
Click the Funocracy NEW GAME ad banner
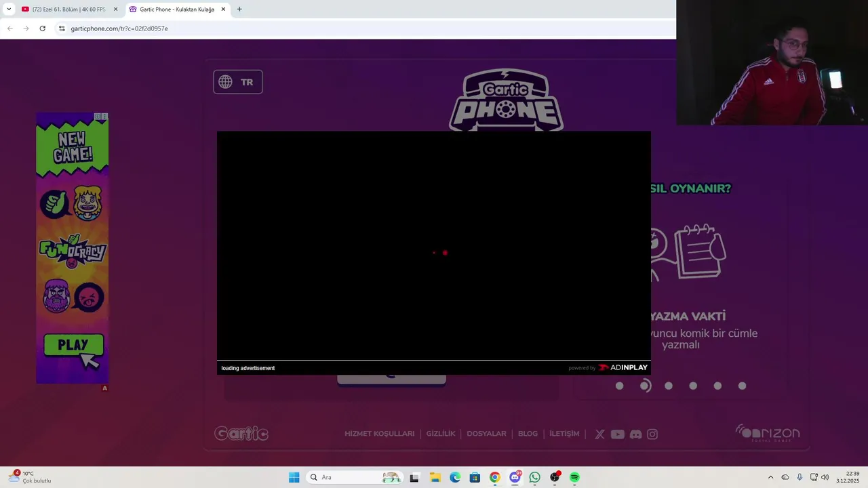[73, 248]
